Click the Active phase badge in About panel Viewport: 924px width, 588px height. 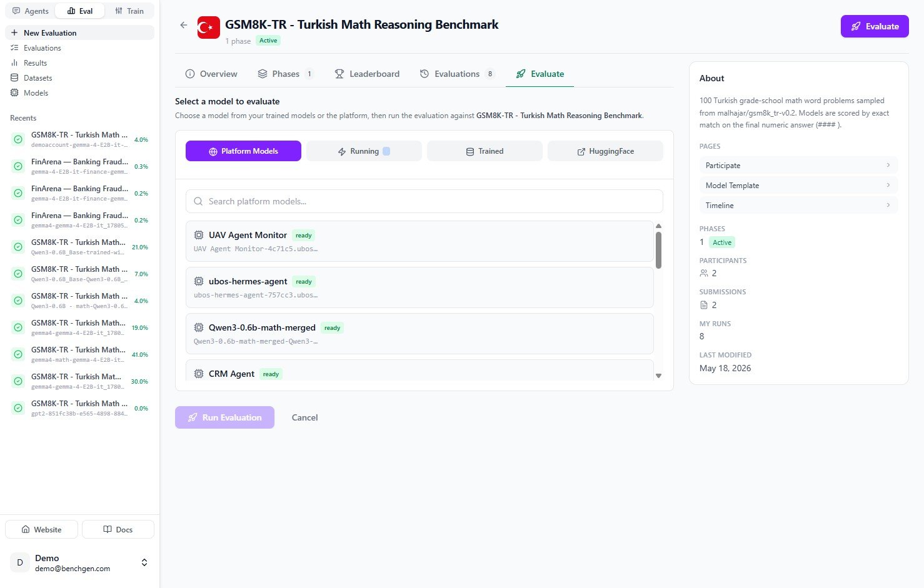point(722,242)
